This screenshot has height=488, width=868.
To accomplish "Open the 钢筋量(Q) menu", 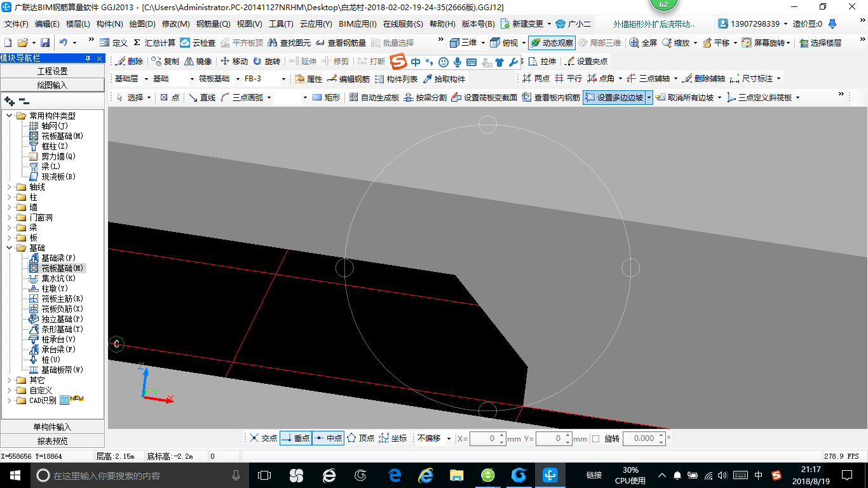I will pos(213,24).
